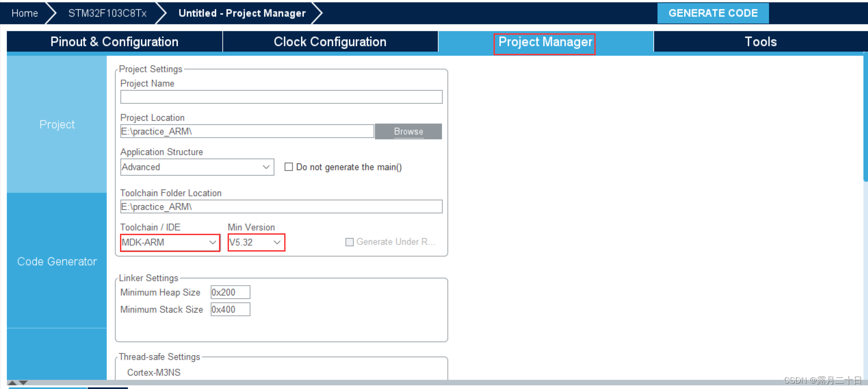868x389 pixels.
Task: Edit Minimum Stack Size value
Action: coord(230,309)
